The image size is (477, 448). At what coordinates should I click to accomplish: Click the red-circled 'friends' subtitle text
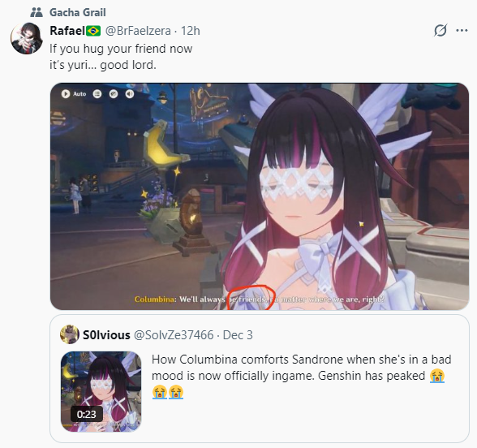251,299
